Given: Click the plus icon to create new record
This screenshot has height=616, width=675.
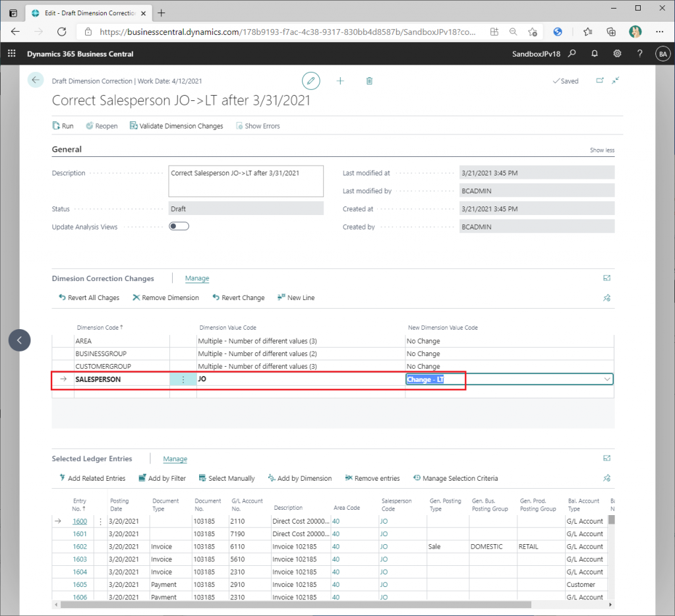Looking at the screenshot, I should [x=340, y=80].
